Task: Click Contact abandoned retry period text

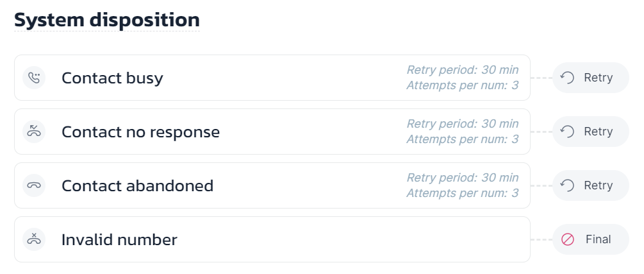Action: [x=463, y=178]
